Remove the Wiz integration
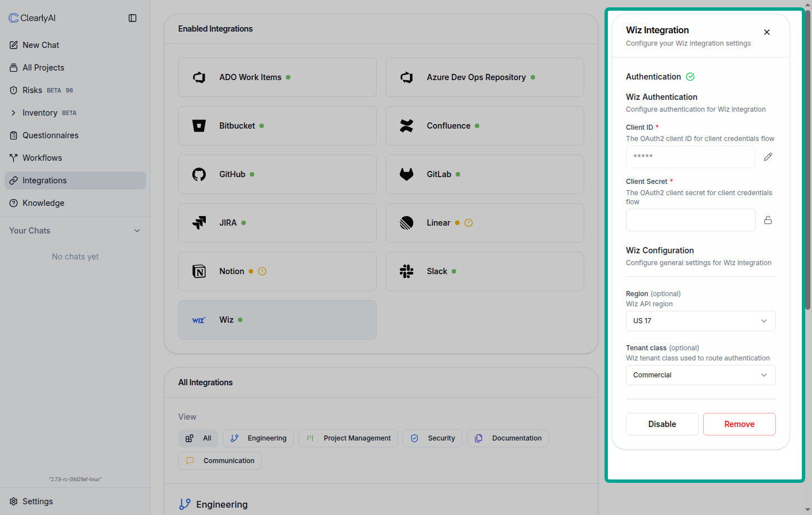Viewport: 812px width, 515px height. tap(739, 424)
